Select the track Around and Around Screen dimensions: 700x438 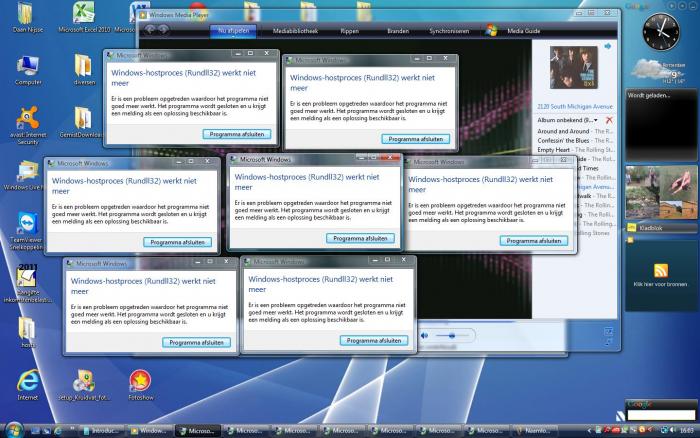point(575,131)
